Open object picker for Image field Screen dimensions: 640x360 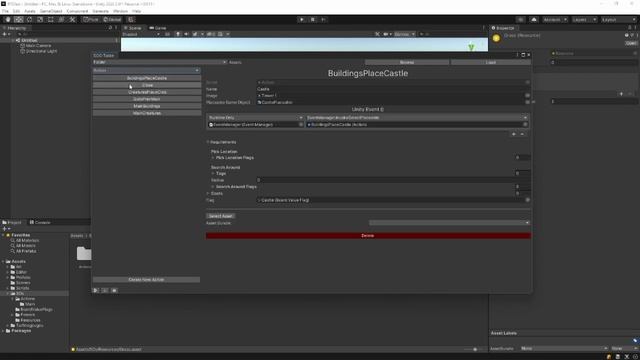[527, 96]
